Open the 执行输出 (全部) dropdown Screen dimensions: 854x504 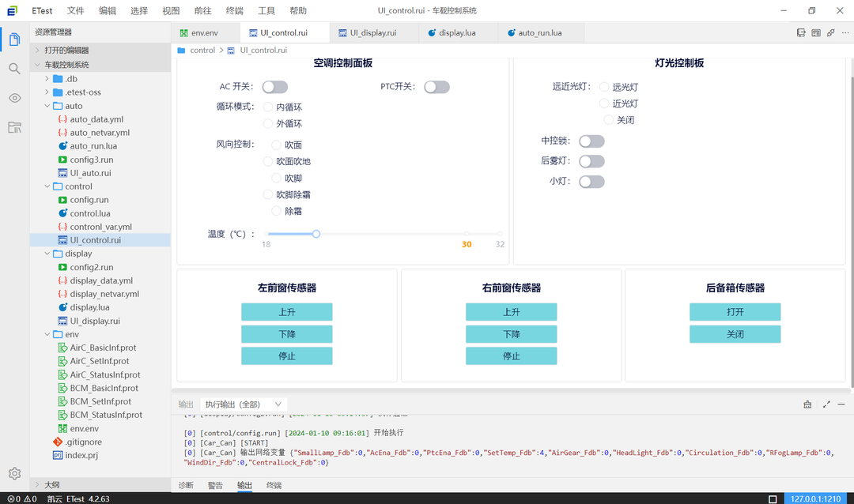tap(243, 404)
